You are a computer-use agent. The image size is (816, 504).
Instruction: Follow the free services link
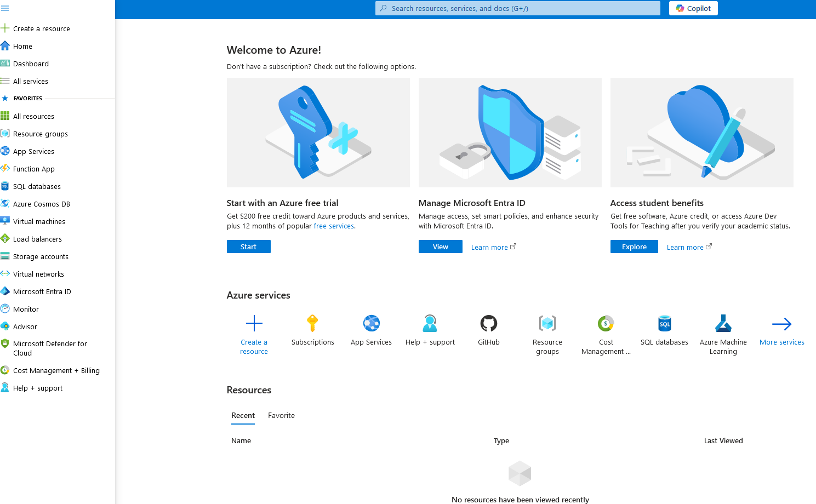tap(334, 226)
